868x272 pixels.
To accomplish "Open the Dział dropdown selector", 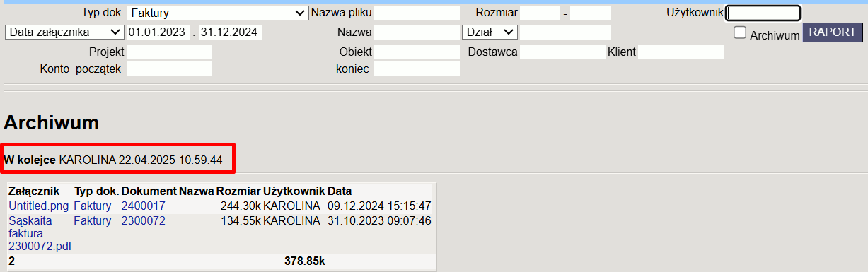I will click(490, 32).
